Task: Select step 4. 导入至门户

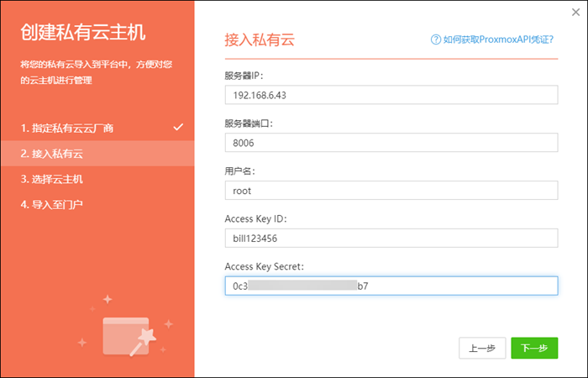Action: pos(52,204)
